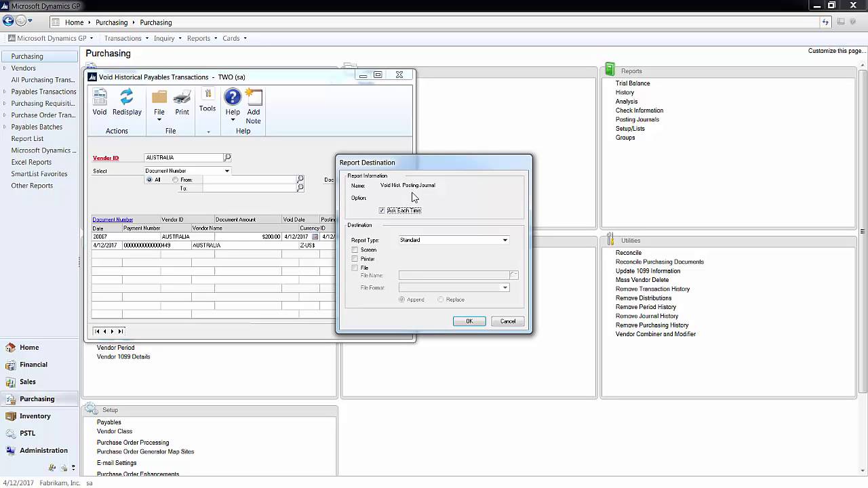Image resolution: width=868 pixels, height=488 pixels.
Task: Check the Screen destination checkbox
Action: point(355,250)
